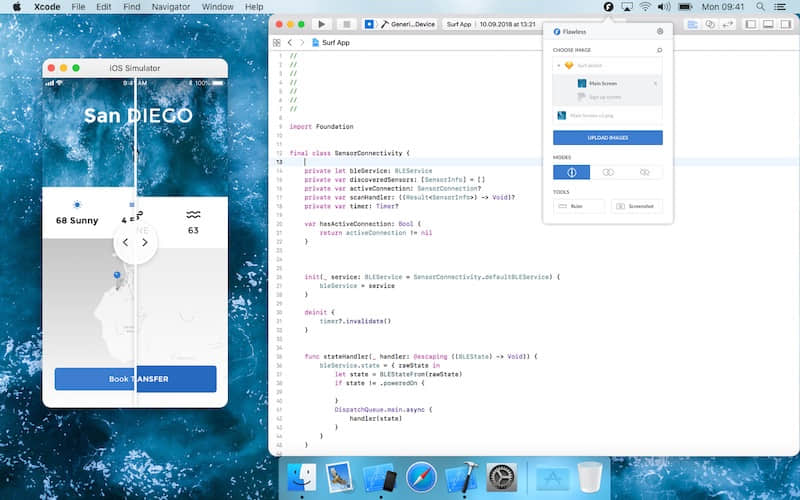
Task: Tap the 68 Sunny weather item
Action: click(x=77, y=215)
